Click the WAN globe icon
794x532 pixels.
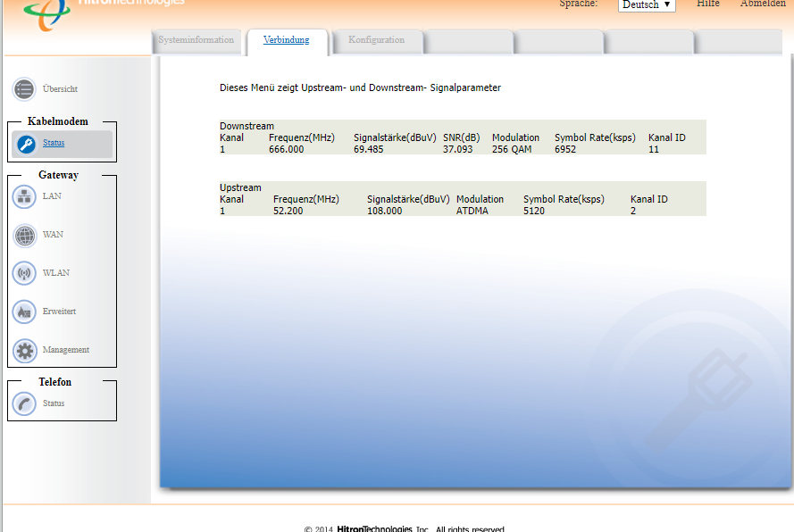[x=24, y=236]
